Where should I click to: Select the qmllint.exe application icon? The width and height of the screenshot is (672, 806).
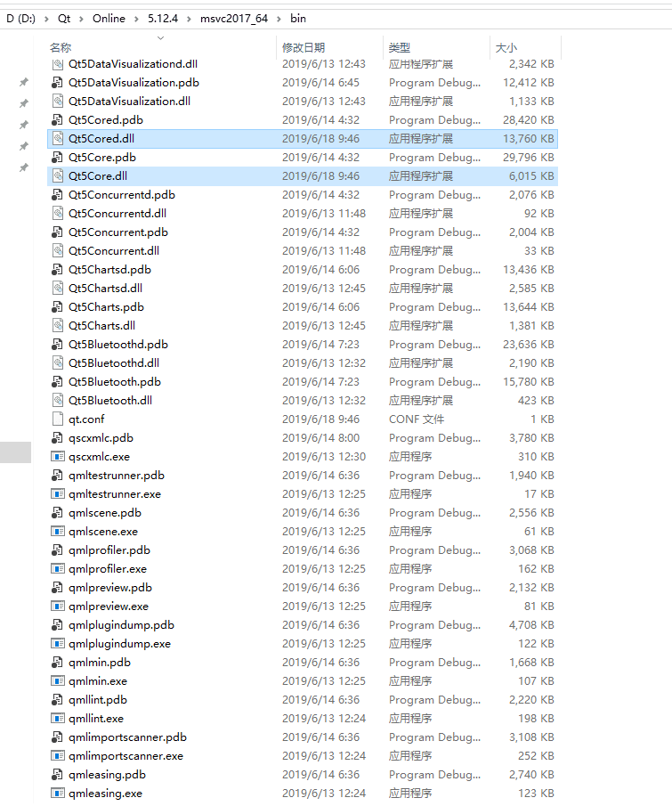58,719
